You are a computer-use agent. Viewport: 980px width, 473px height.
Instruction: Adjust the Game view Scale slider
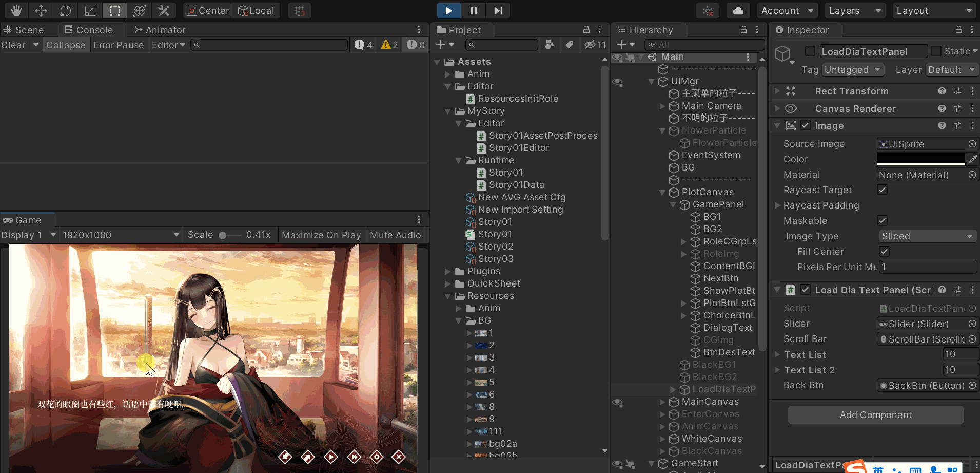pos(229,235)
